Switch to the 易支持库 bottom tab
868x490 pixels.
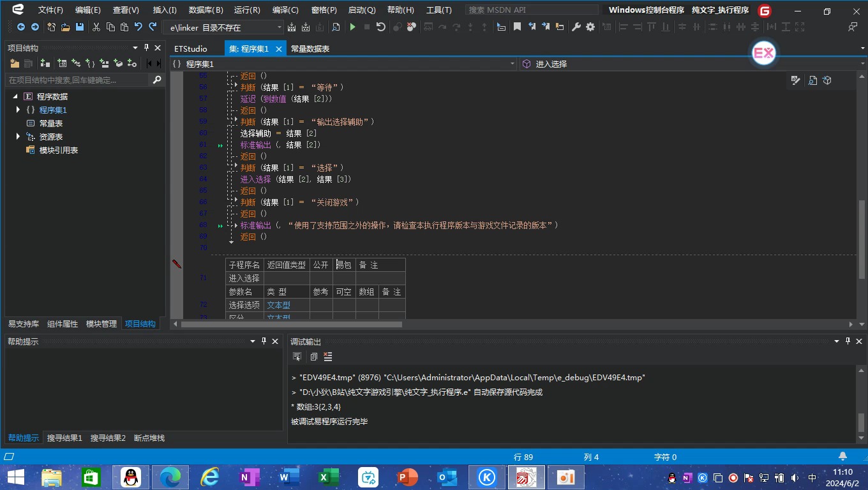click(24, 323)
